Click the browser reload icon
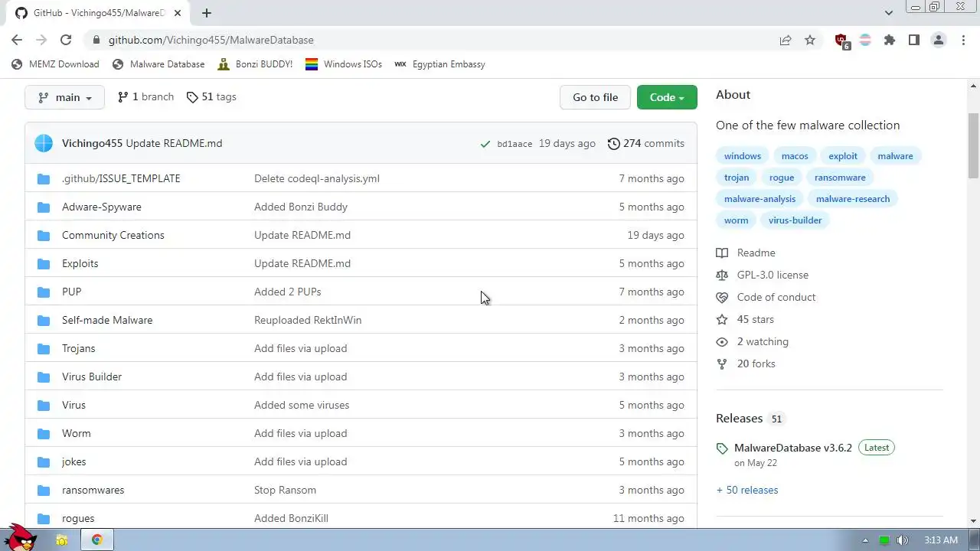980x551 pixels. coord(66,40)
